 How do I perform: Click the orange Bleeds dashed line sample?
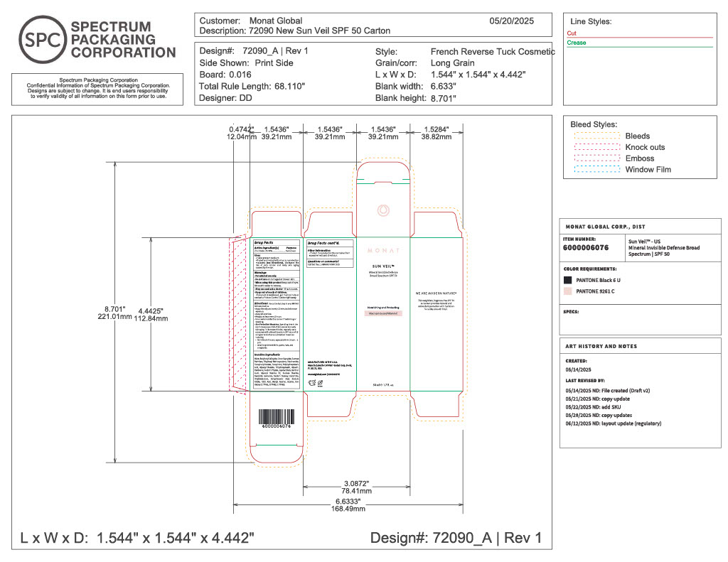tap(596, 136)
